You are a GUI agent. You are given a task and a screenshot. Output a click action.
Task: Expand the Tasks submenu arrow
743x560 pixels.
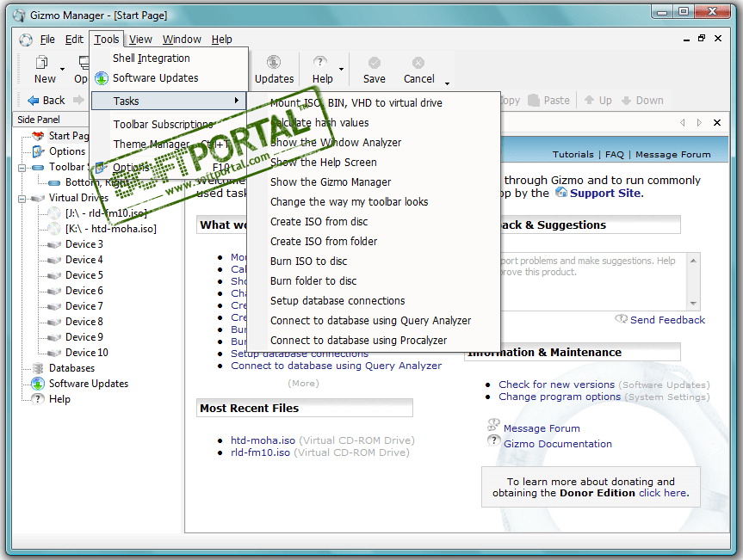coord(236,101)
